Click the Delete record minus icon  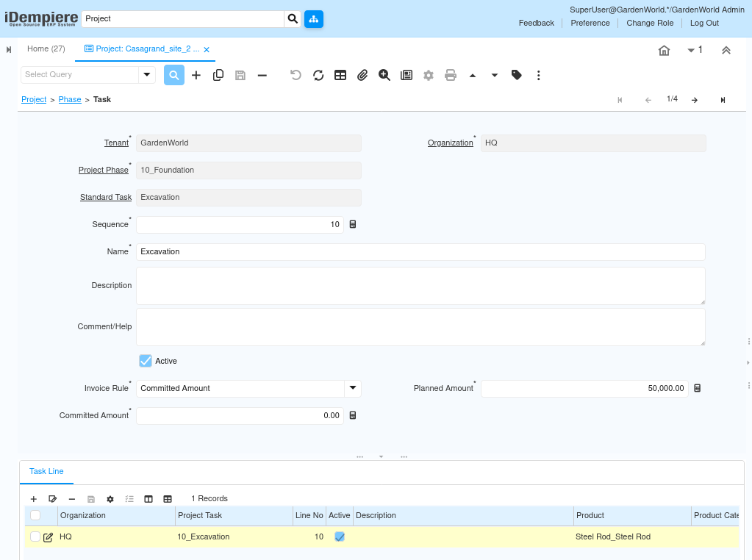tap(262, 75)
